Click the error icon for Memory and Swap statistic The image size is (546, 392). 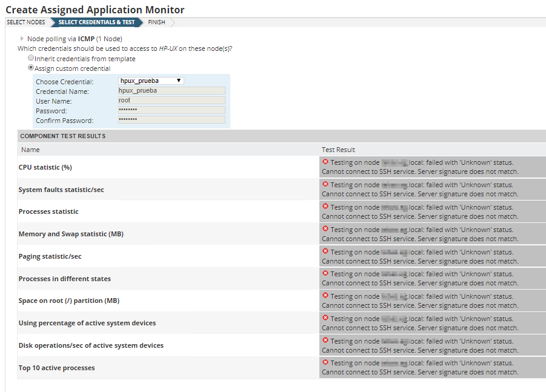coord(325,229)
